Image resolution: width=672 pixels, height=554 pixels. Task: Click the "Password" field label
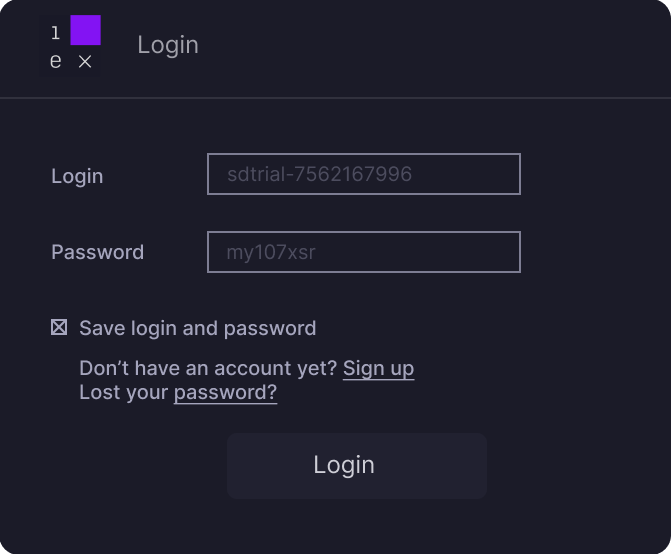pyautogui.click(x=97, y=252)
